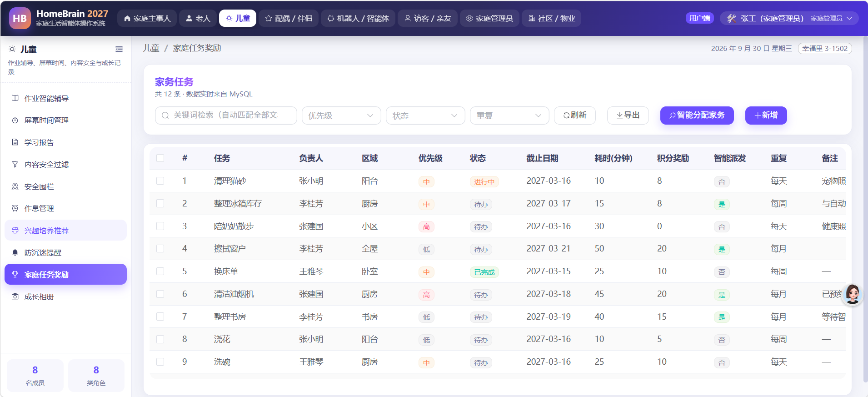Switch to the 家庭主事人 tab
868x397 pixels.
pos(147,18)
